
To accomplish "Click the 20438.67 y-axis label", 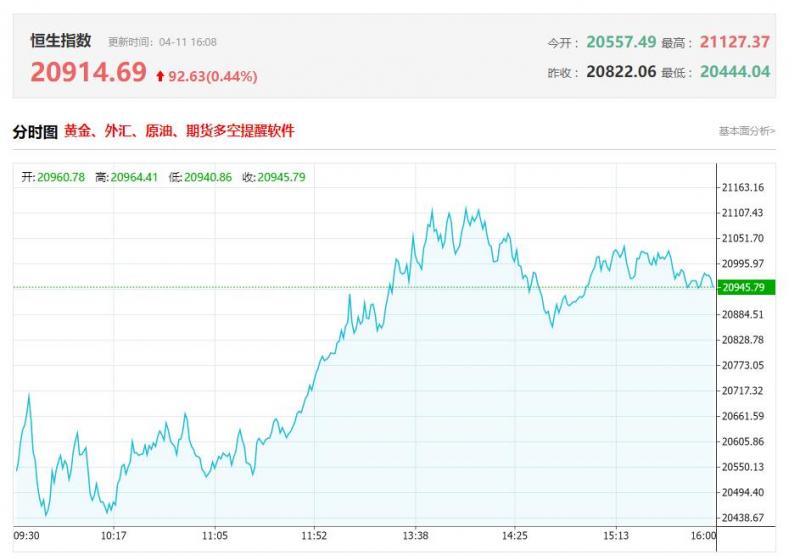I will (x=743, y=518).
